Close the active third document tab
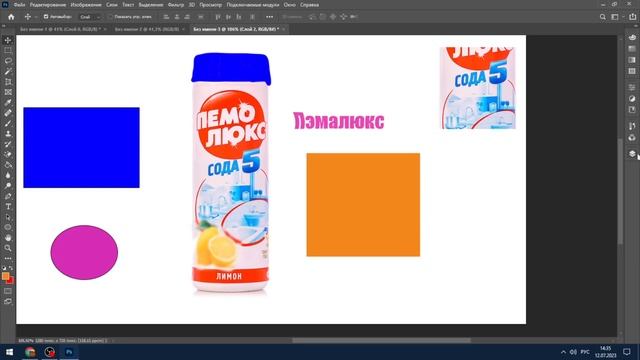 point(283,29)
